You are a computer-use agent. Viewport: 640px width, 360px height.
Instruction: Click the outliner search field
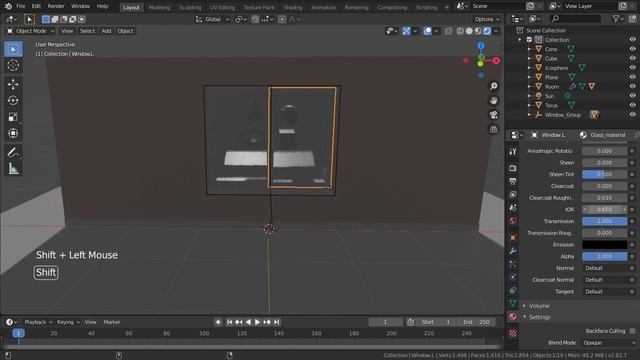coord(576,18)
